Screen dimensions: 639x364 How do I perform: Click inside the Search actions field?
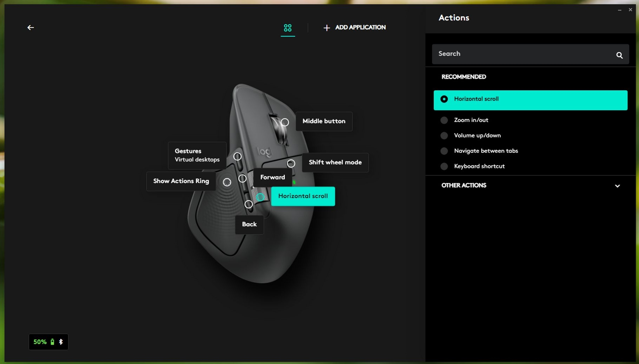tap(523, 54)
